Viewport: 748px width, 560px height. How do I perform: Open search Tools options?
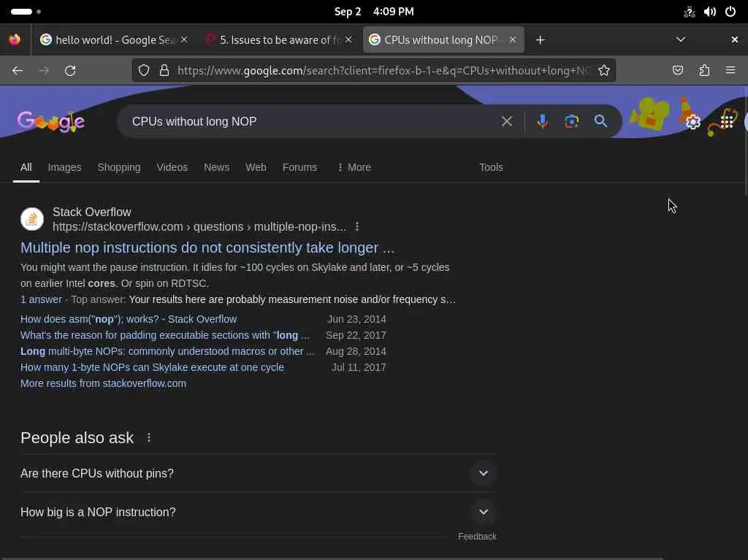491,167
